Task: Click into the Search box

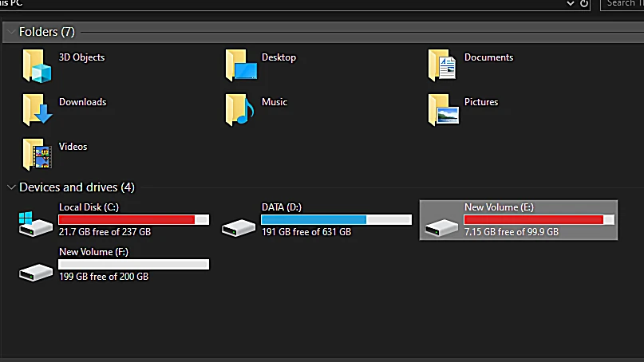Action: pyautogui.click(x=622, y=4)
